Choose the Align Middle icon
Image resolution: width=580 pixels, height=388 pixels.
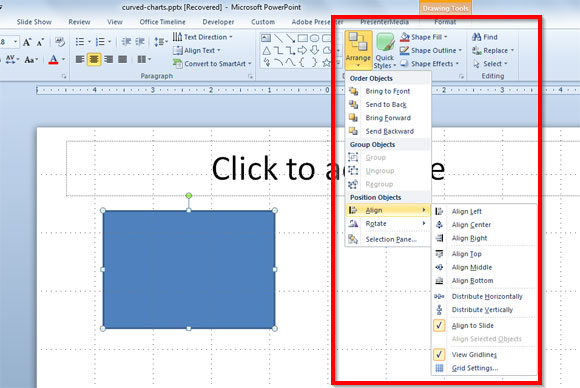coord(439,267)
